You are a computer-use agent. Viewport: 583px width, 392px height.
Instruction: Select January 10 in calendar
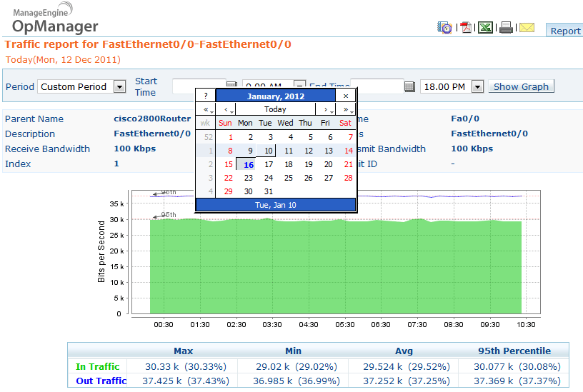click(266, 151)
